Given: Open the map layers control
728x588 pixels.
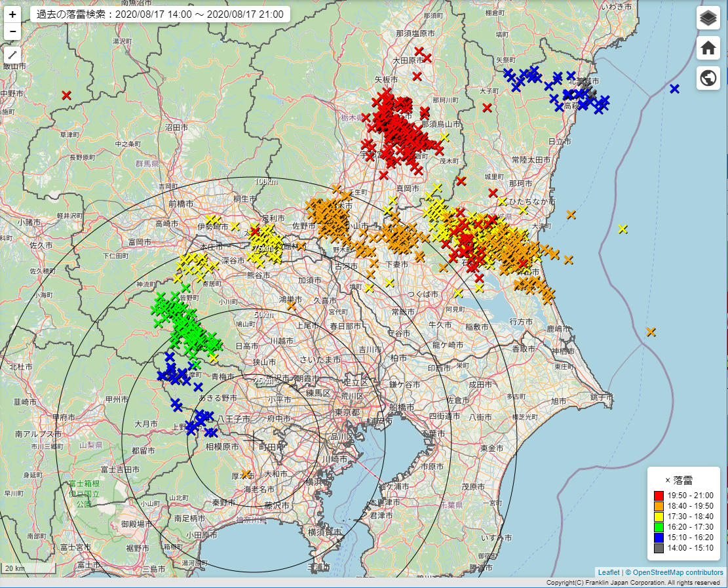Looking at the screenshot, I should [708, 18].
